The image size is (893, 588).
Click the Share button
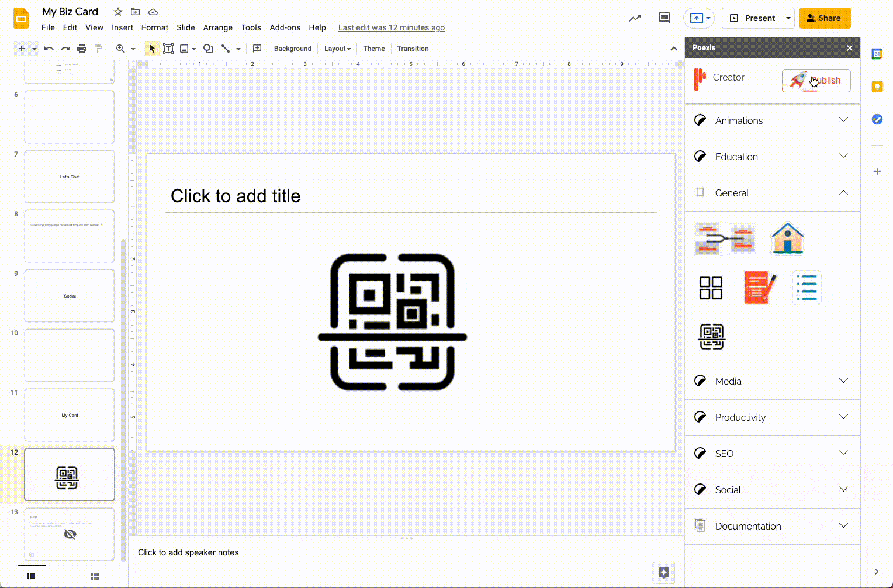[825, 18]
